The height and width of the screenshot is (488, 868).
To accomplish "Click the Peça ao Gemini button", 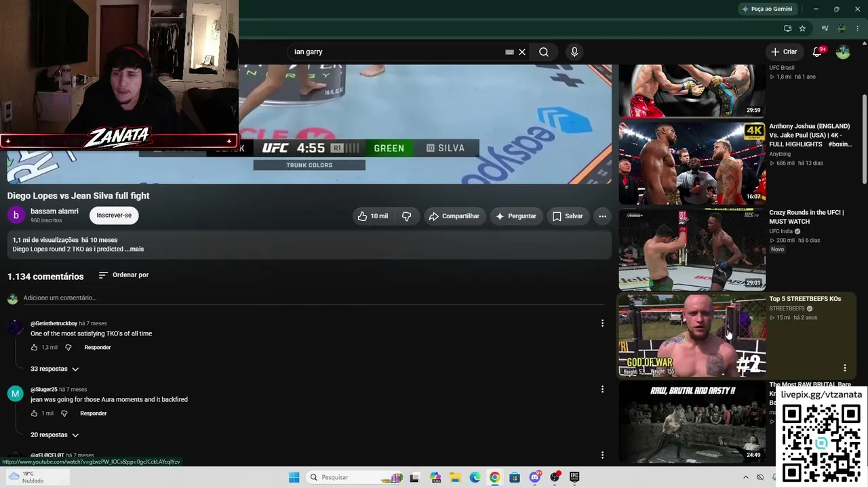I will click(767, 9).
